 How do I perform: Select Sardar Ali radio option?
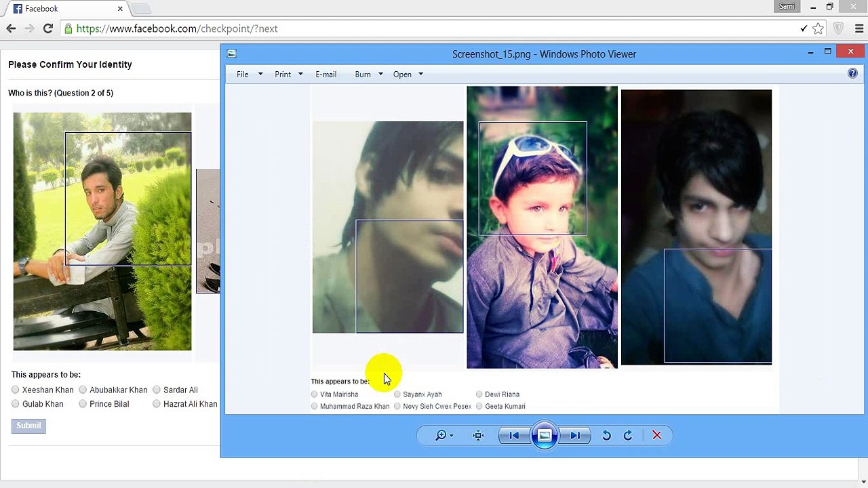pos(157,390)
